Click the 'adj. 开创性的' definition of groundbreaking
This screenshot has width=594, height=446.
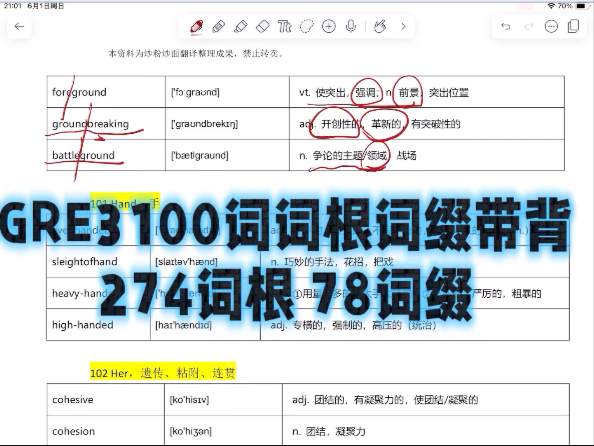[x=427, y=124]
